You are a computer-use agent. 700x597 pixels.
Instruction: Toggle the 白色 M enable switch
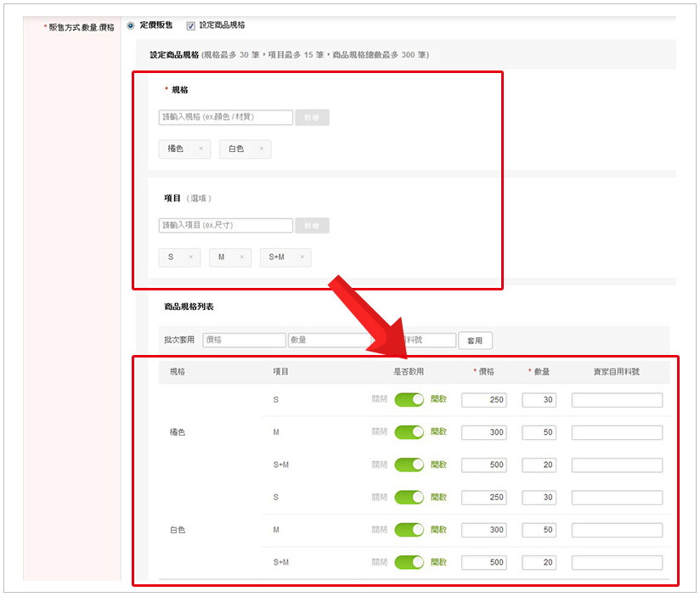[x=409, y=530]
